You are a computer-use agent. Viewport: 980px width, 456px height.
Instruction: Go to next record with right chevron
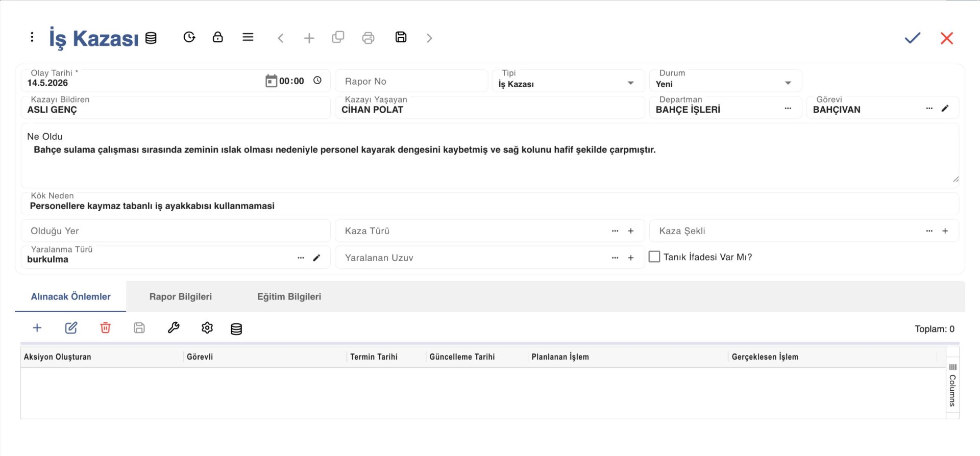coord(429,38)
